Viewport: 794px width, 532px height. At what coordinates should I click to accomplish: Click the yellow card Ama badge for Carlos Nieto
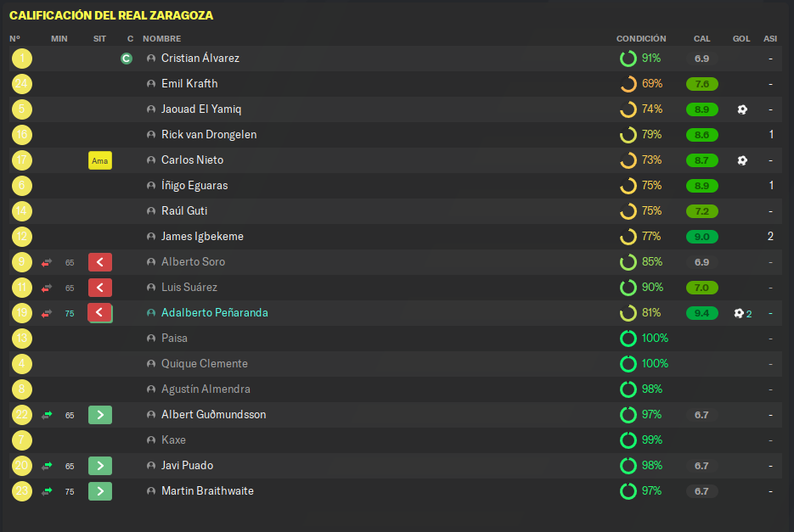[99, 160]
